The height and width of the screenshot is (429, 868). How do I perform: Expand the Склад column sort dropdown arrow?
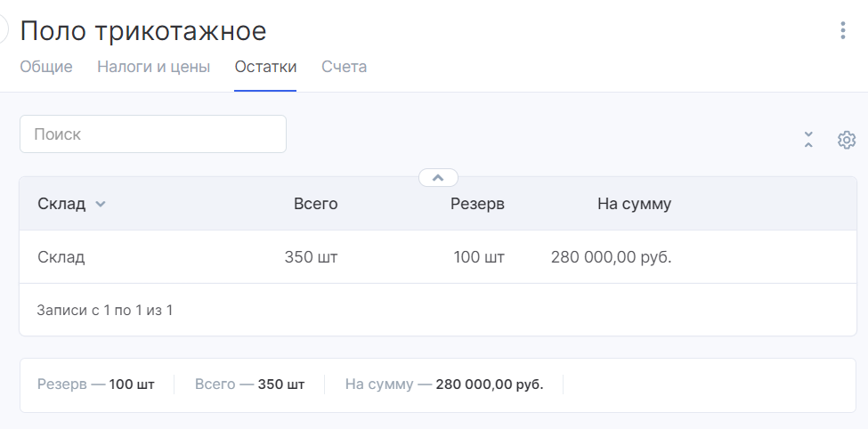click(101, 204)
